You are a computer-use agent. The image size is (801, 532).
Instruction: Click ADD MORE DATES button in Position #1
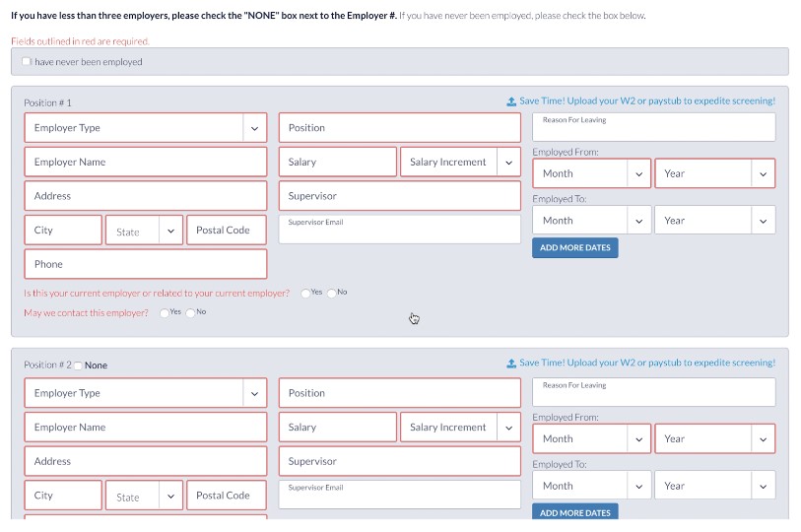574,248
